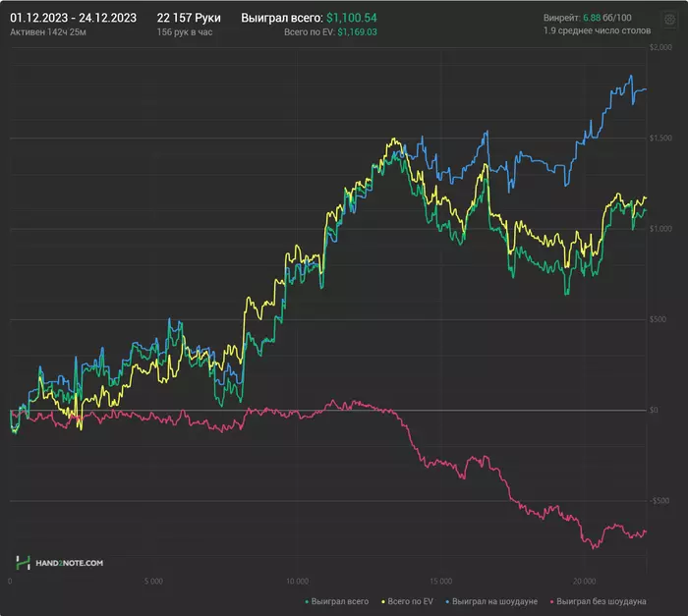Click the winrate value 6.88 бб/100

click(x=607, y=18)
